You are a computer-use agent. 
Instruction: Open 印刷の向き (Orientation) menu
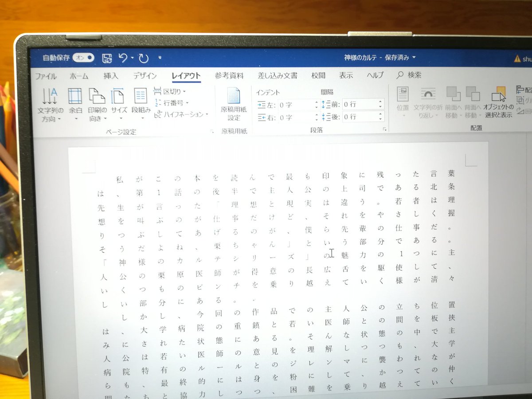point(97,105)
